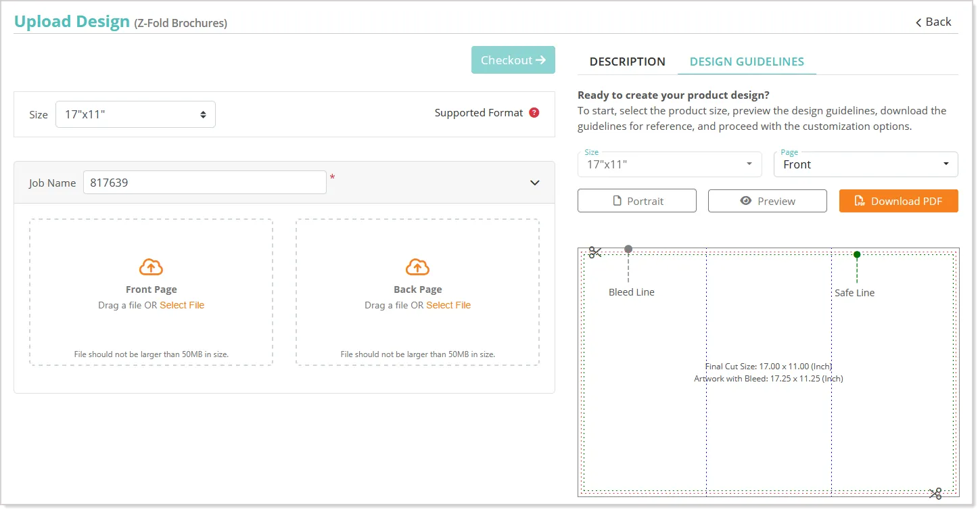980x512 pixels.
Task: Click Select File for the Front Page
Action: (182, 305)
